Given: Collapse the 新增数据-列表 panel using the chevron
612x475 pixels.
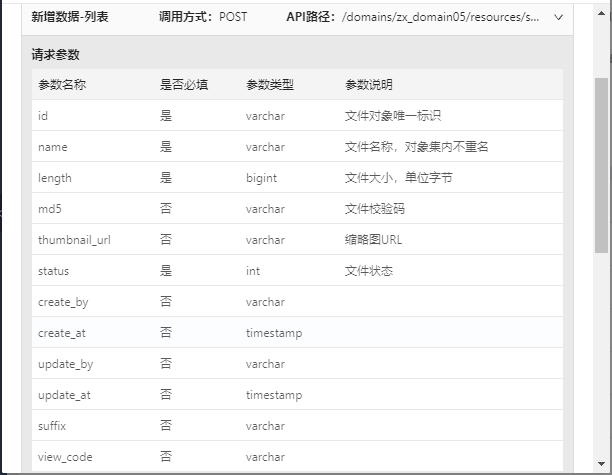Looking at the screenshot, I should tap(558, 17).
